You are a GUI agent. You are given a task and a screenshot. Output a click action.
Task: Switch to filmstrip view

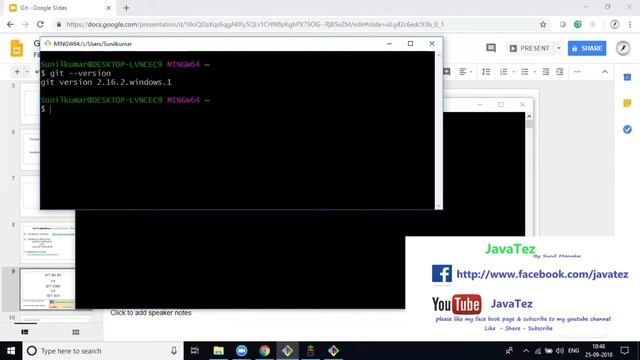25,332
